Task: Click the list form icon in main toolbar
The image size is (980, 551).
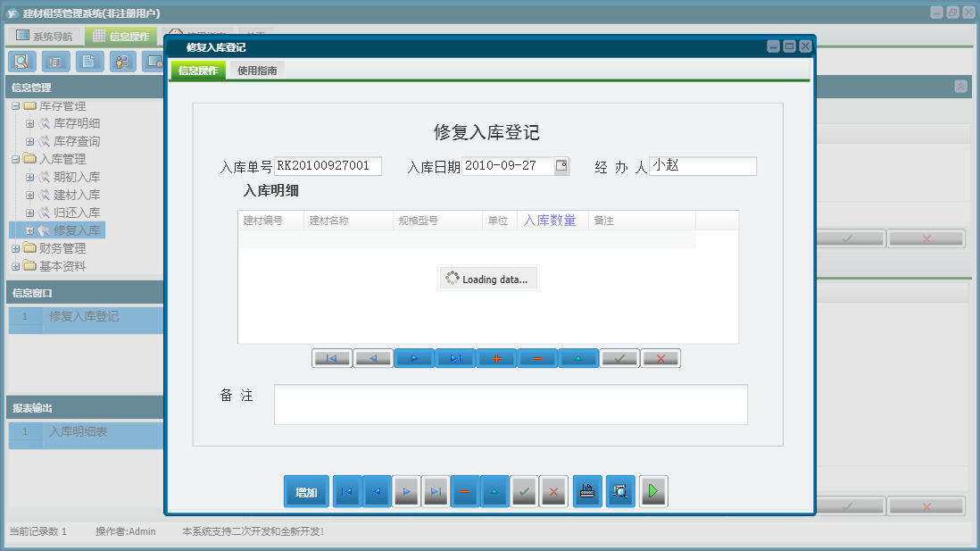Action: pos(55,62)
